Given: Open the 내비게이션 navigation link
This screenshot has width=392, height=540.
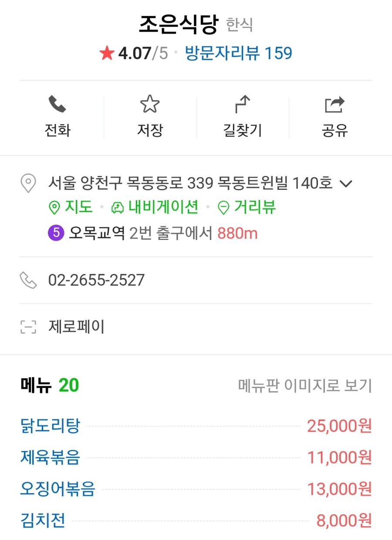Looking at the screenshot, I should [155, 208].
